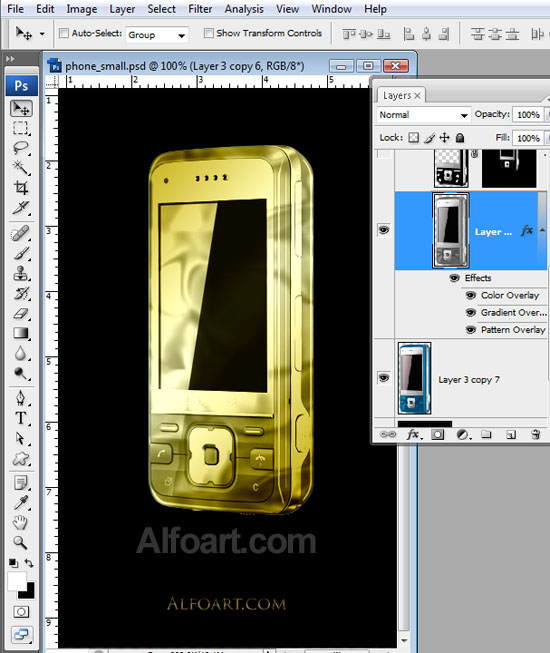The height and width of the screenshot is (653, 550).
Task: Select the Healing Brush tool
Action: (x=21, y=233)
